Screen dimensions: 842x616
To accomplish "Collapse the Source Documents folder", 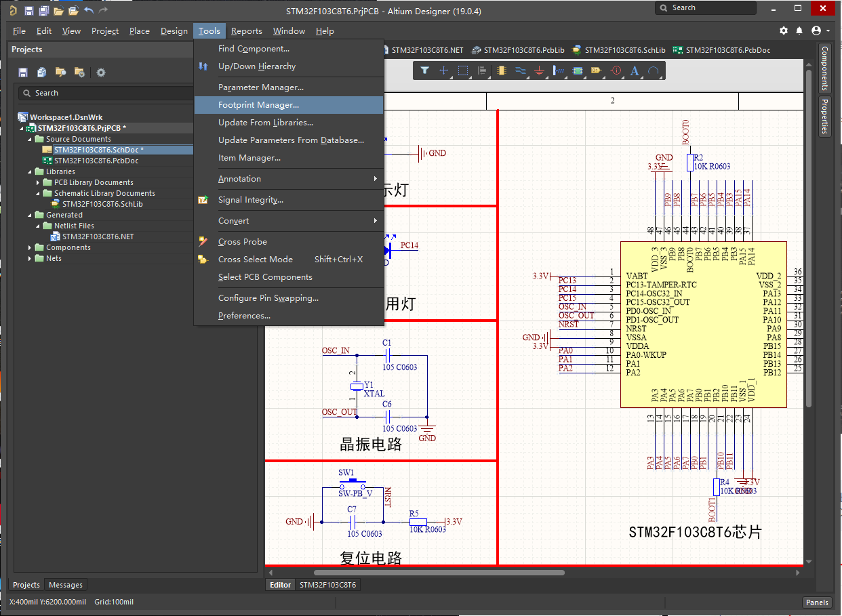I will (30, 139).
